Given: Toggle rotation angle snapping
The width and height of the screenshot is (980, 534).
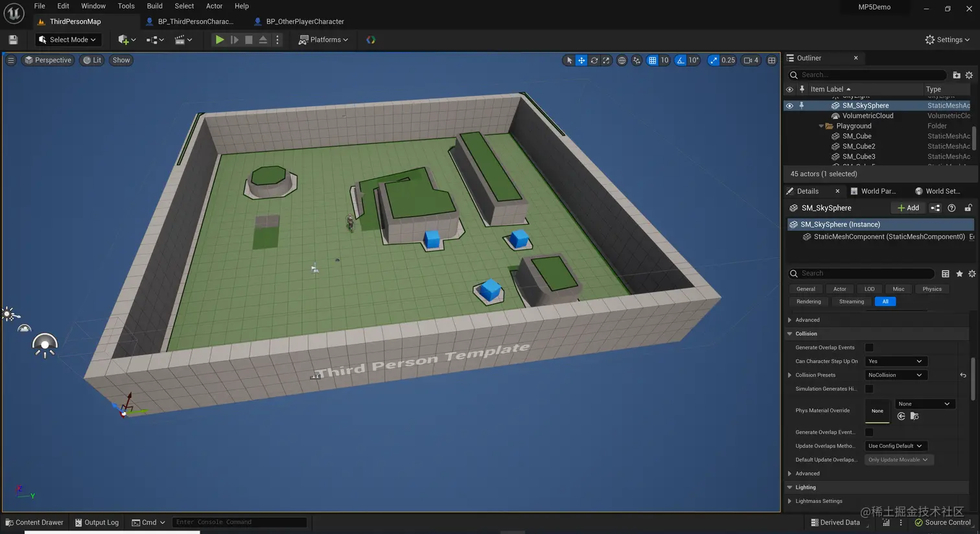Looking at the screenshot, I should (681, 60).
